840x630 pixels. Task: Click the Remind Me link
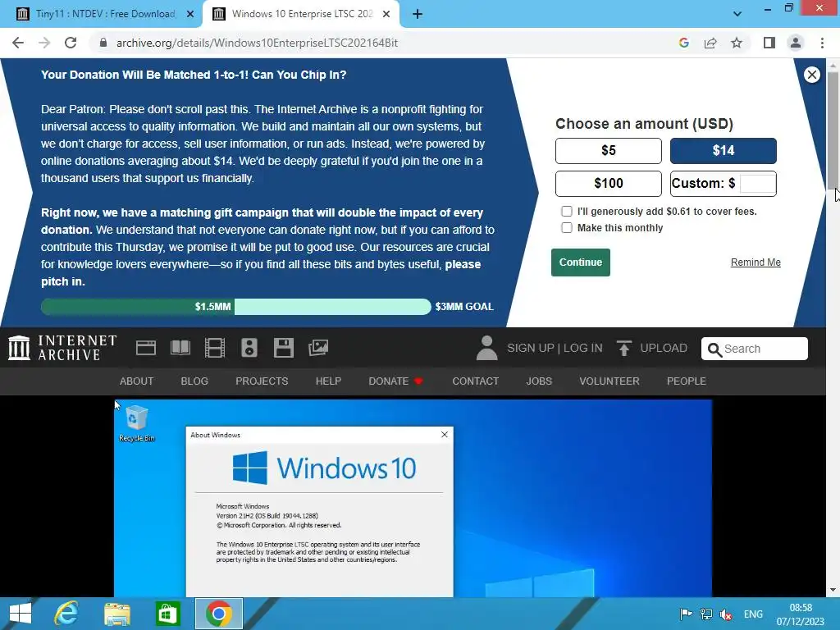coord(756,262)
